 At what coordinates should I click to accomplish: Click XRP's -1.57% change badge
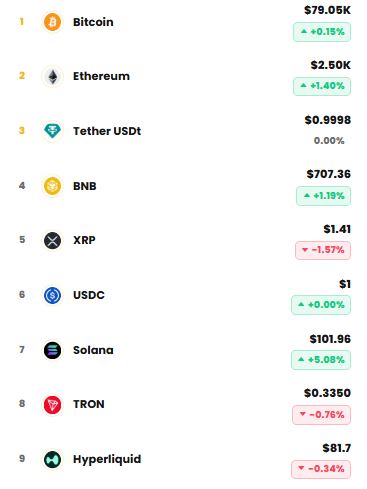323,250
